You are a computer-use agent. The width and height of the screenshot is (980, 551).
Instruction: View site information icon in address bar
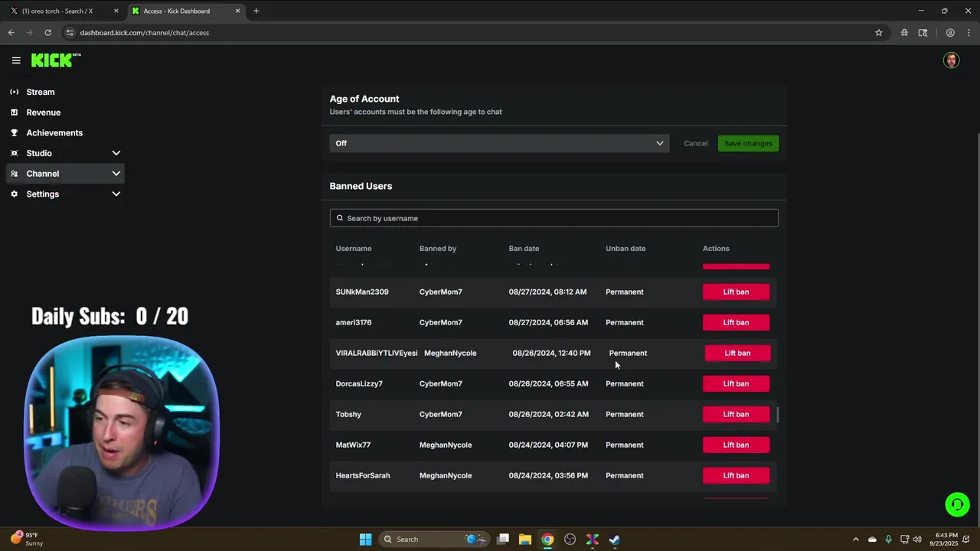click(70, 33)
